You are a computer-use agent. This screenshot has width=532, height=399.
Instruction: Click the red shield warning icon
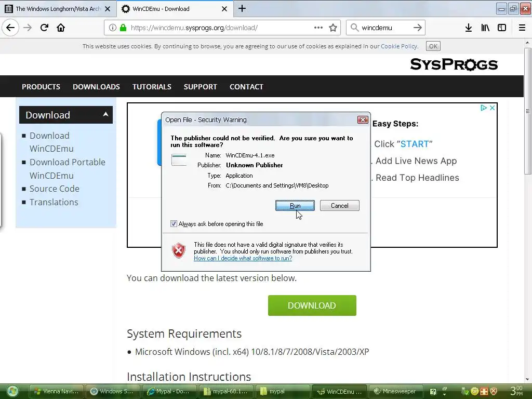point(179,251)
